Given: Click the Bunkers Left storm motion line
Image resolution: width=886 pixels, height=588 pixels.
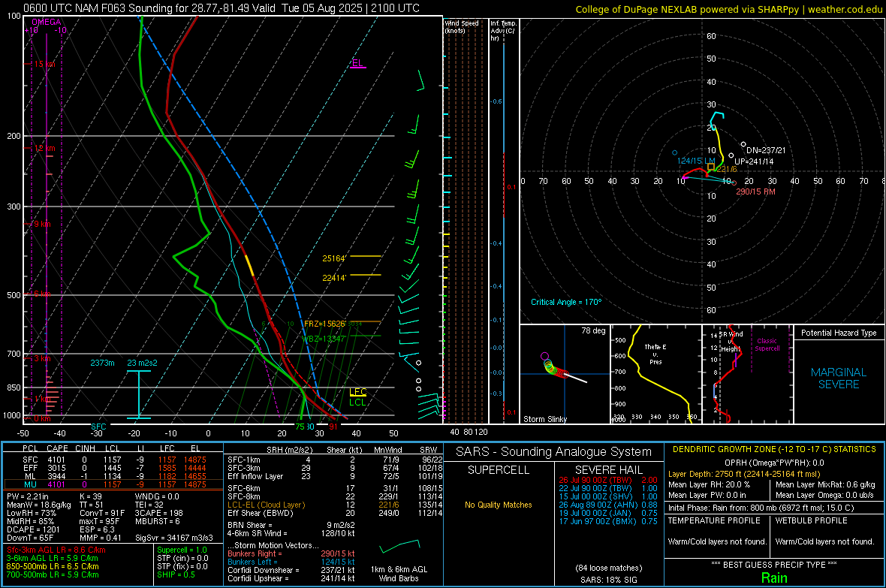Looking at the screenshot, I should 291,562.
